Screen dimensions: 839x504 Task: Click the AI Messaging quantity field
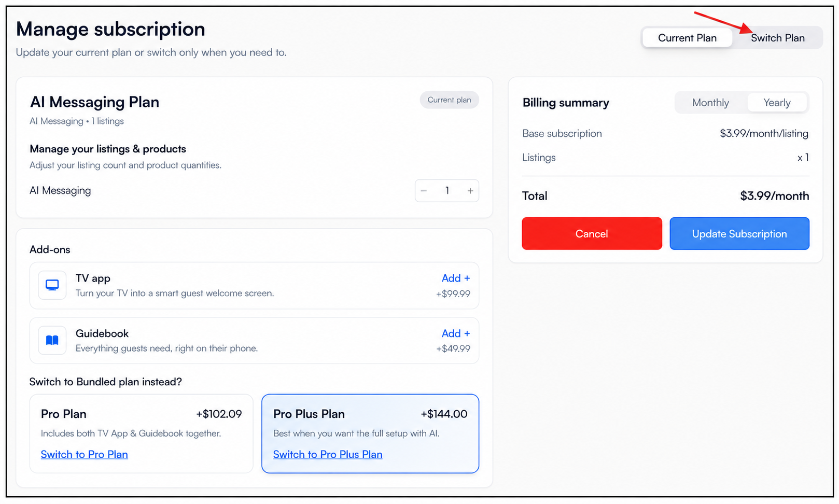(x=447, y=191)
